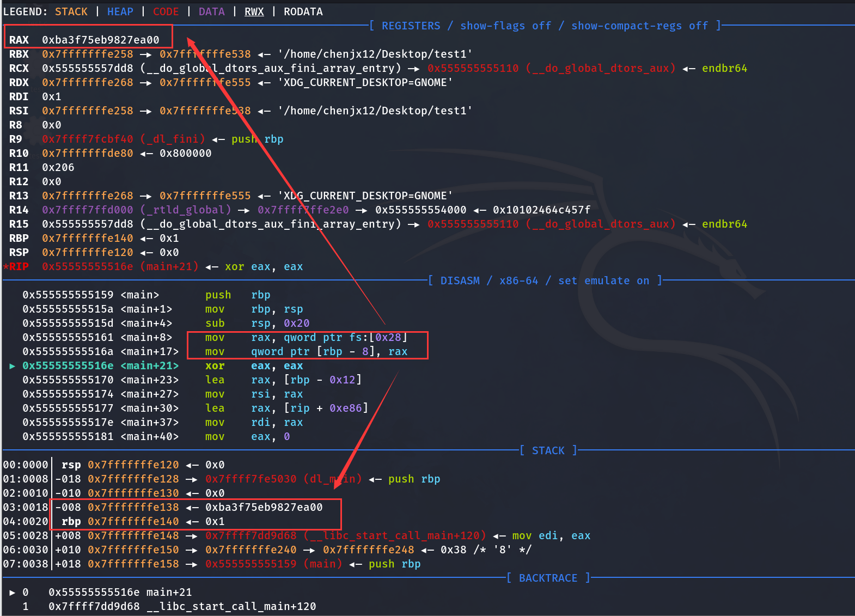
Task: Click the RODATA legend label
Action: [x=303, y=11]
